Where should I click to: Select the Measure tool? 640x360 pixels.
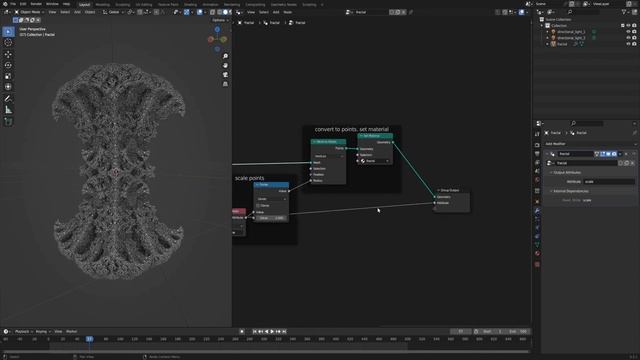(8, 110)
